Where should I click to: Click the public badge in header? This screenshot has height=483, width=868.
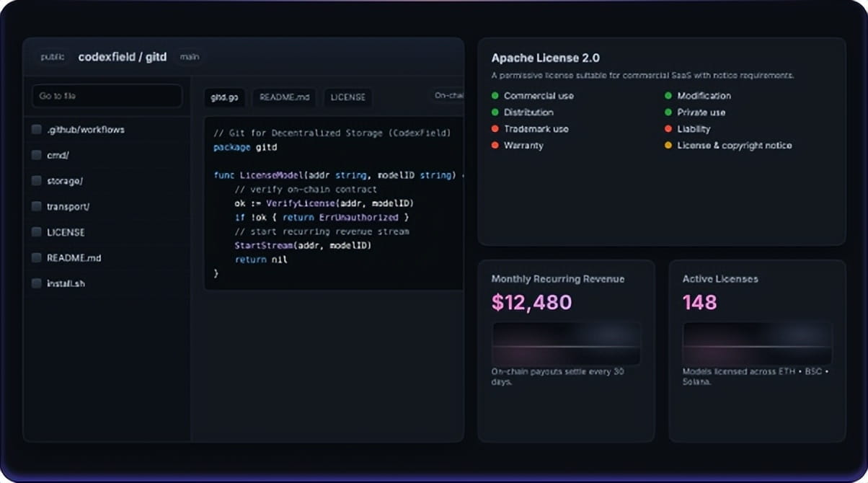point(53,57)
